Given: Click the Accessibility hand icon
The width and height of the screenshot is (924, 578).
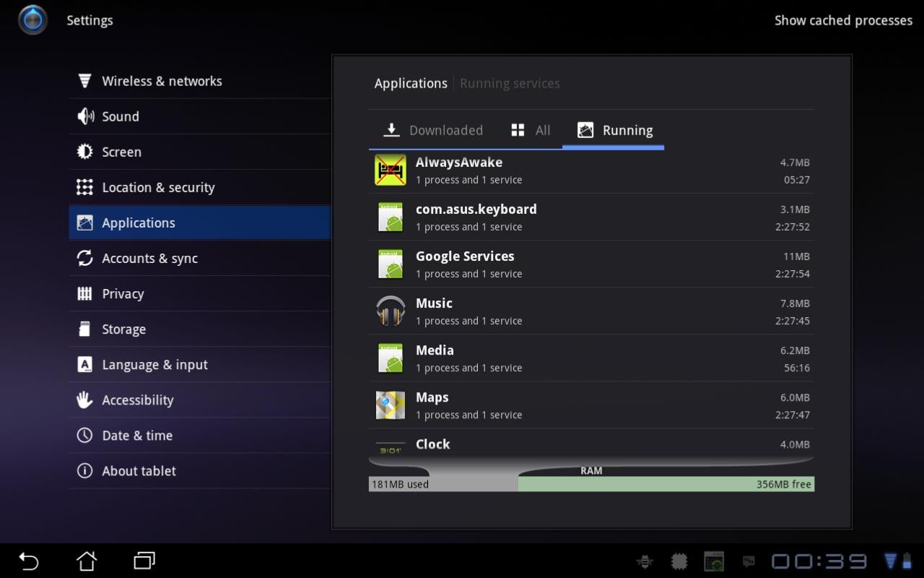Looking at the screenshot, I should tap(84, 400).
